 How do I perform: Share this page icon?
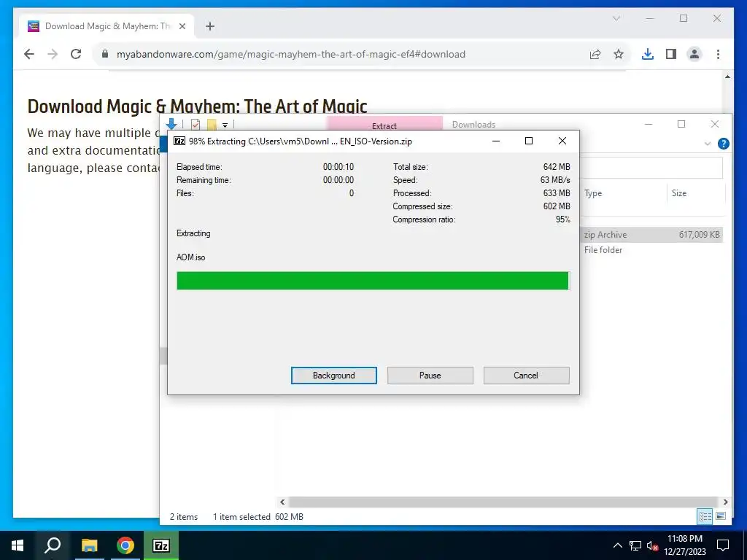pyautogui.click(x=595, y=54)
